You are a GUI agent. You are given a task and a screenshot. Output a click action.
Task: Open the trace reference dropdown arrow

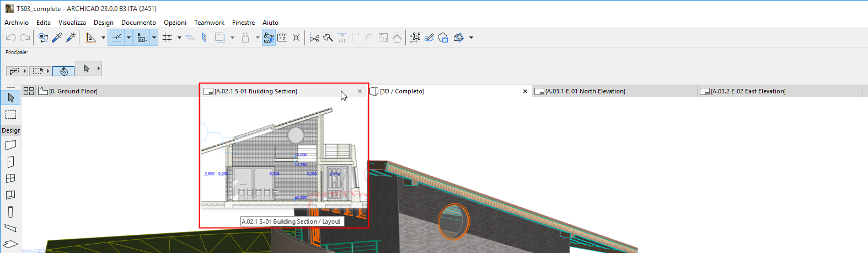point(232,38)
